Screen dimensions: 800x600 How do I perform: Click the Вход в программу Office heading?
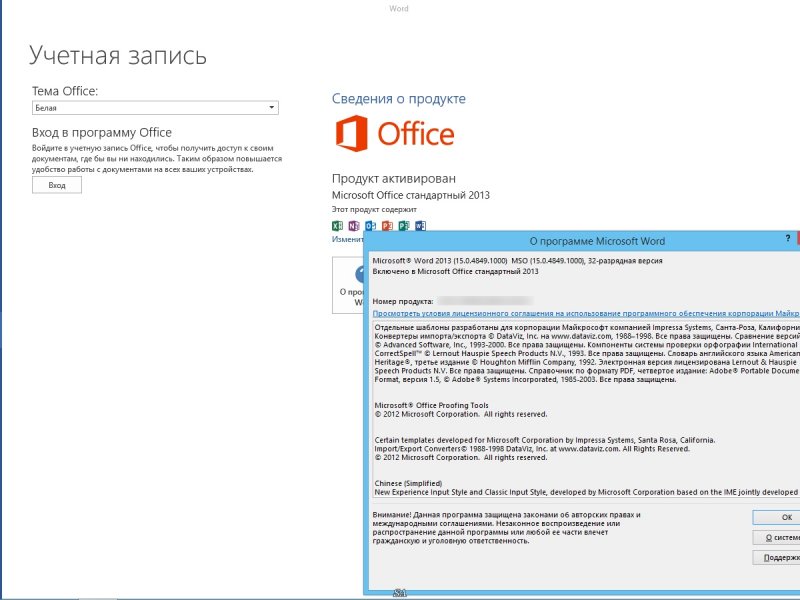click(x=102, y=133)
